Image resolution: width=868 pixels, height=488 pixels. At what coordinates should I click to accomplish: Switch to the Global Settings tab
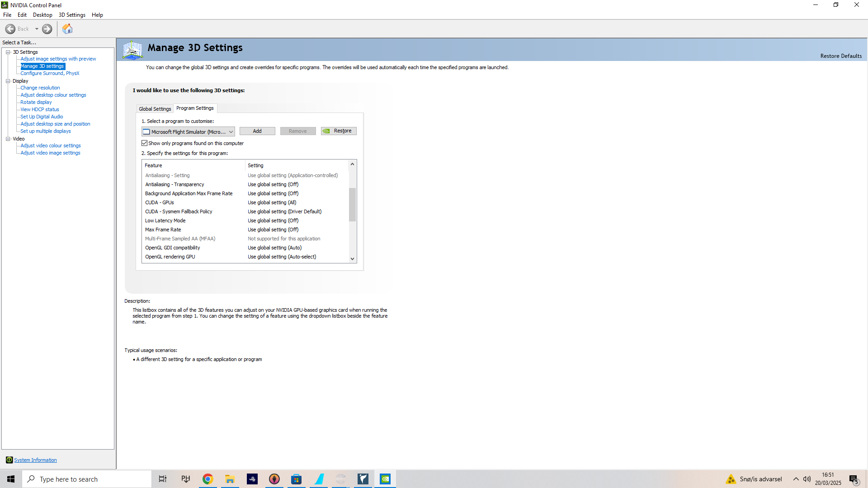155,108
